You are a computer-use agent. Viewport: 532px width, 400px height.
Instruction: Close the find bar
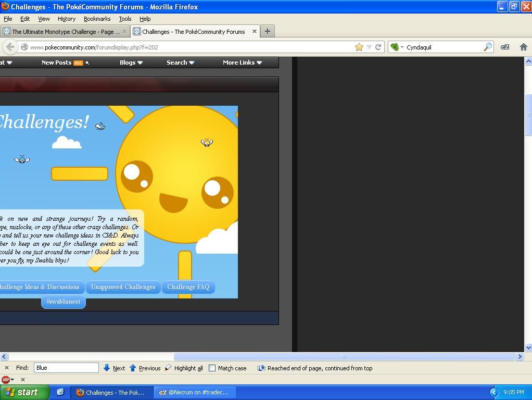click(x=6, y=368)
